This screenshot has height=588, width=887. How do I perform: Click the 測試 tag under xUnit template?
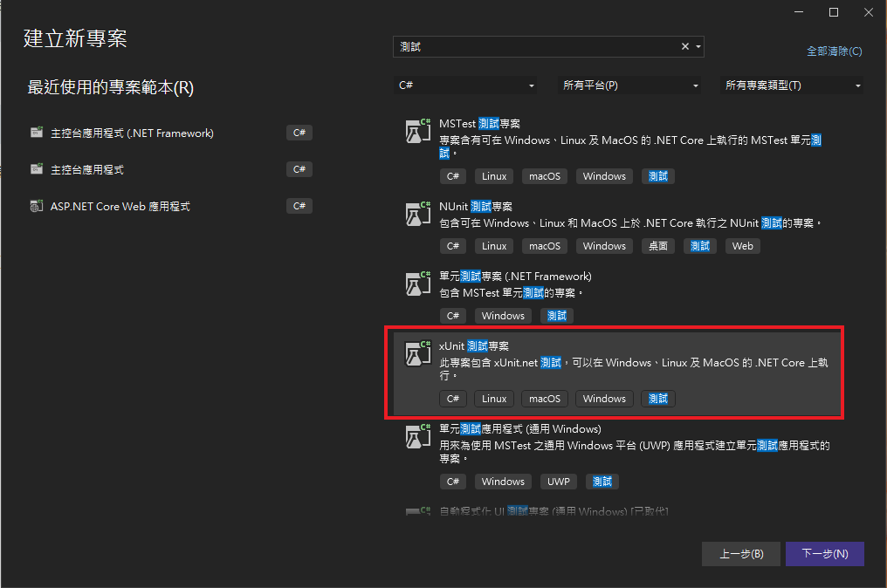pyautogui.click(x=658, y=399)
